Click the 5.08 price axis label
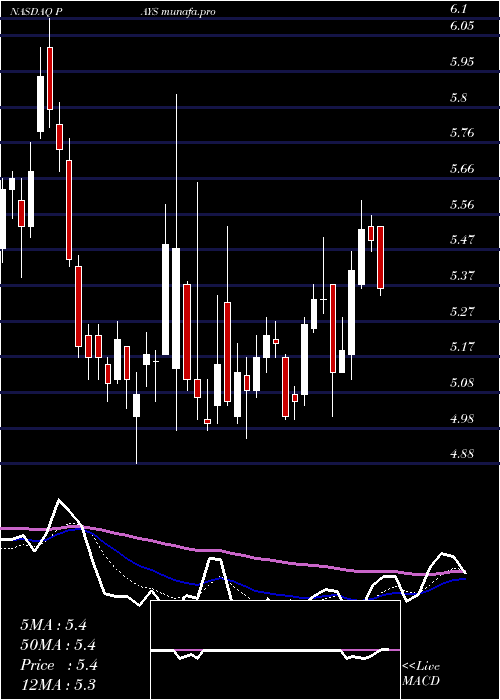Screen dimensions: 500x700 pyautogui.click(x=462, y=383)
